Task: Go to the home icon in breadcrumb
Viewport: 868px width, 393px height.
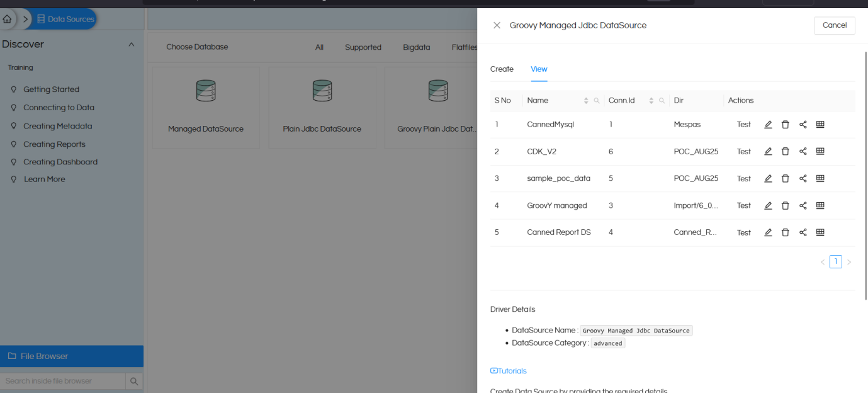Action: tap(7, 19)
